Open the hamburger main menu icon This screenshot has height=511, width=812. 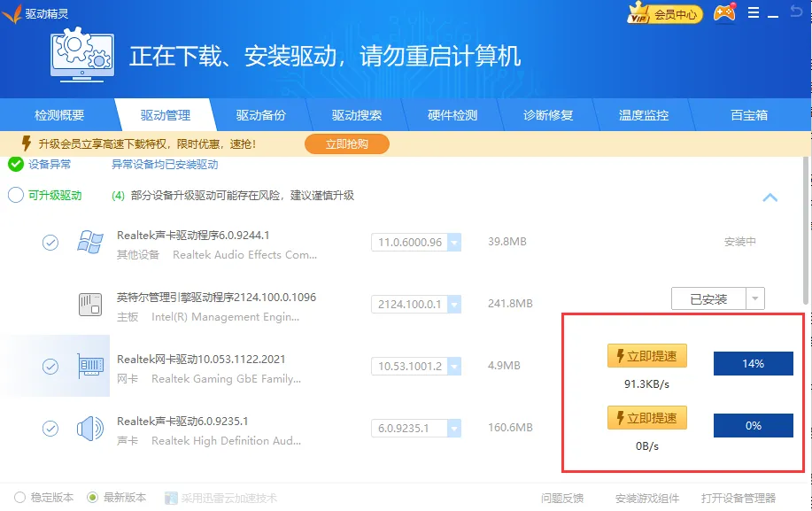[754, 13]
